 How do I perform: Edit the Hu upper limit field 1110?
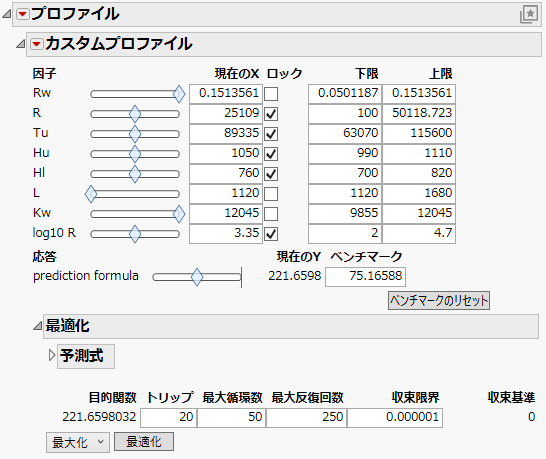(x=419, y=154)
